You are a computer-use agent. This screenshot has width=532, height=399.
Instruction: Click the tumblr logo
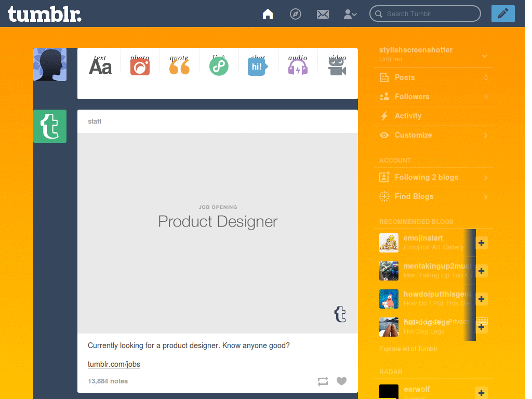tap(45, 14)
